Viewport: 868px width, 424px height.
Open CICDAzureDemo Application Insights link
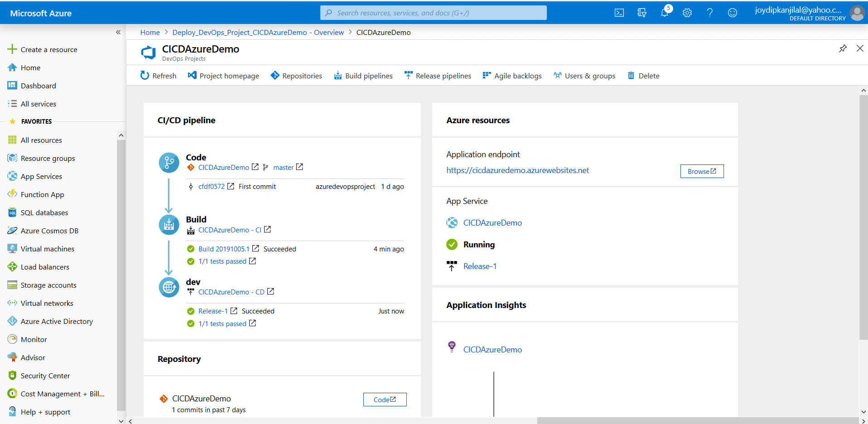tap(492, 349)
